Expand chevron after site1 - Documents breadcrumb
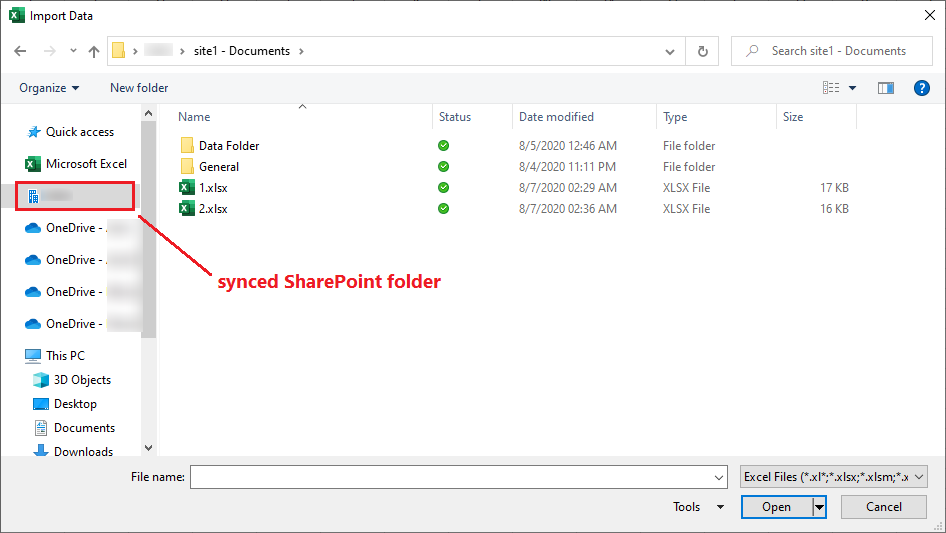 tap(301, 51)
